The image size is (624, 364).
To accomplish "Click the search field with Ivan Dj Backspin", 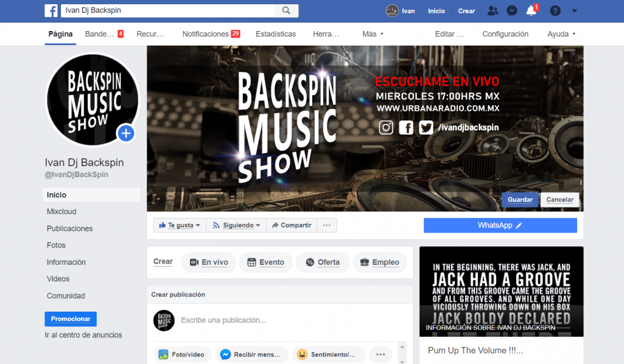I will click(x=167, y=10).
